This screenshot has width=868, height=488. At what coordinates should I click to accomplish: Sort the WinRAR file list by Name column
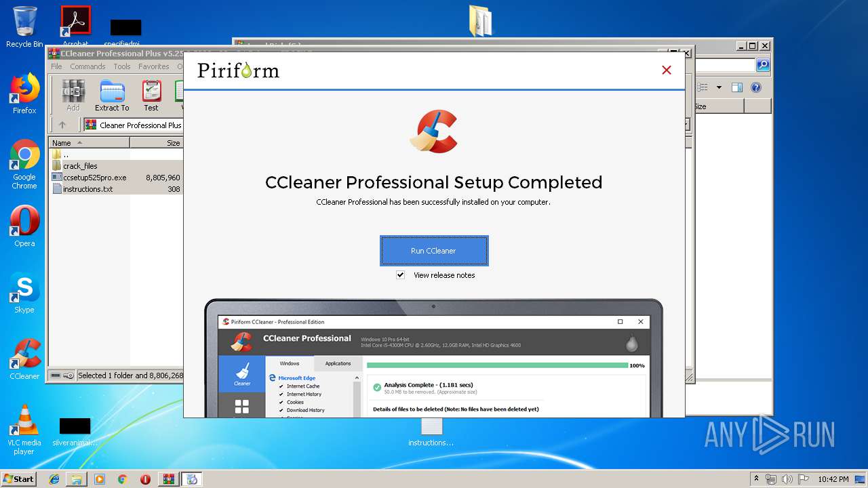(90, 143)
